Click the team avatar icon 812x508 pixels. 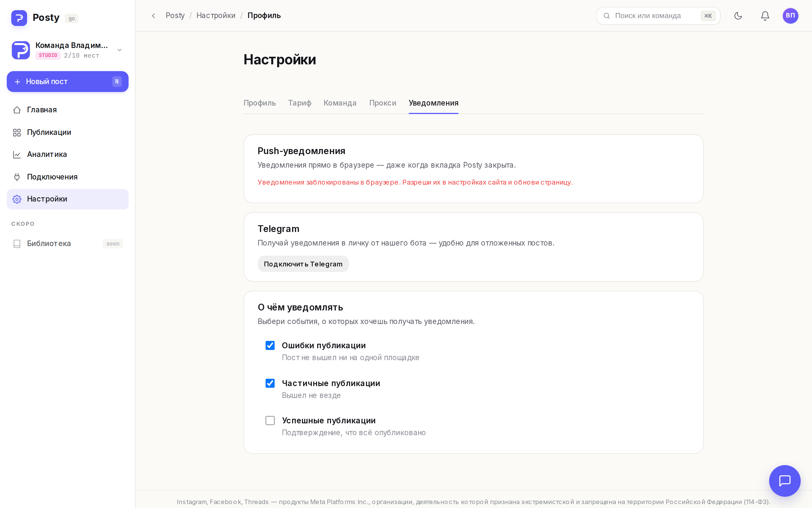21,50
